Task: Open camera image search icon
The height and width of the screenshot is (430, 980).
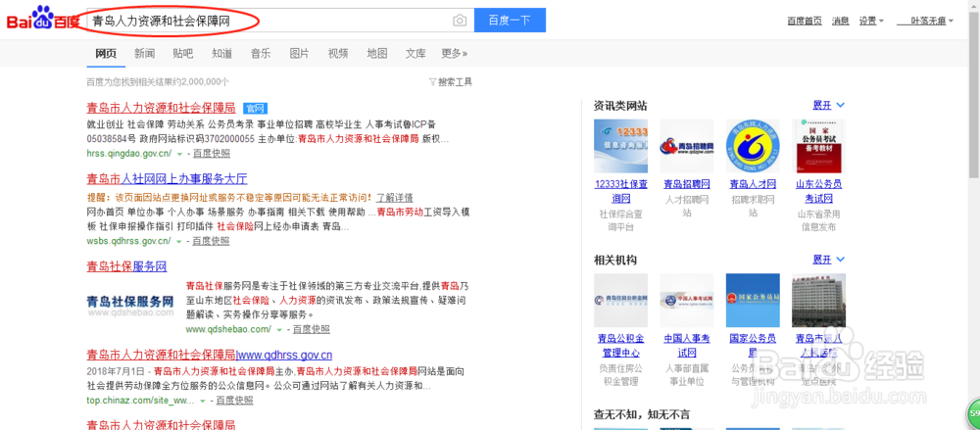Action: 460,21
